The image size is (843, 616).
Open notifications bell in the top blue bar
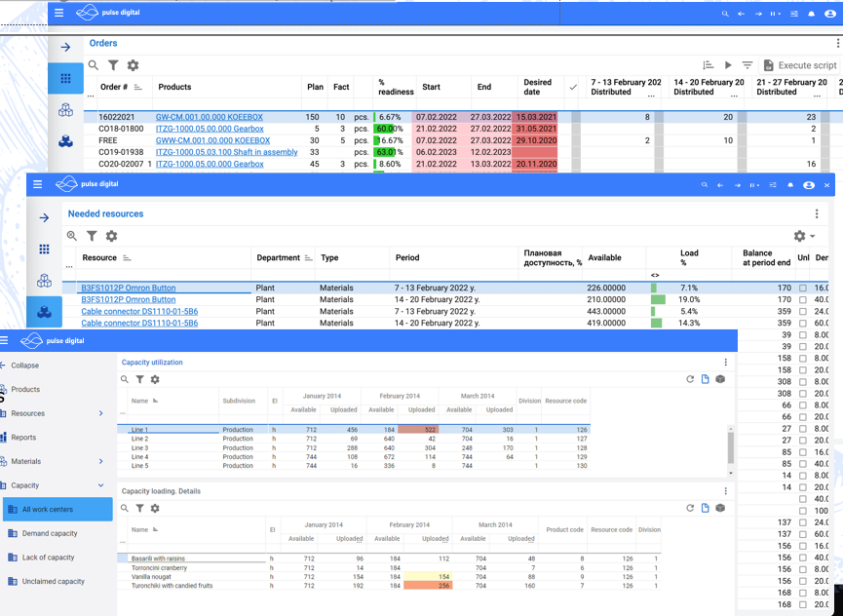click(809, 14)
